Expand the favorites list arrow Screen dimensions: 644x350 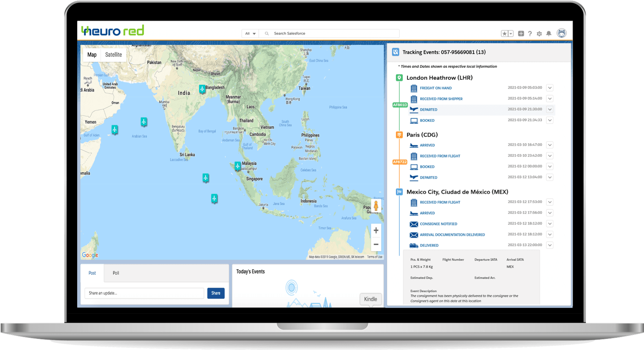(x=511, y=34)
